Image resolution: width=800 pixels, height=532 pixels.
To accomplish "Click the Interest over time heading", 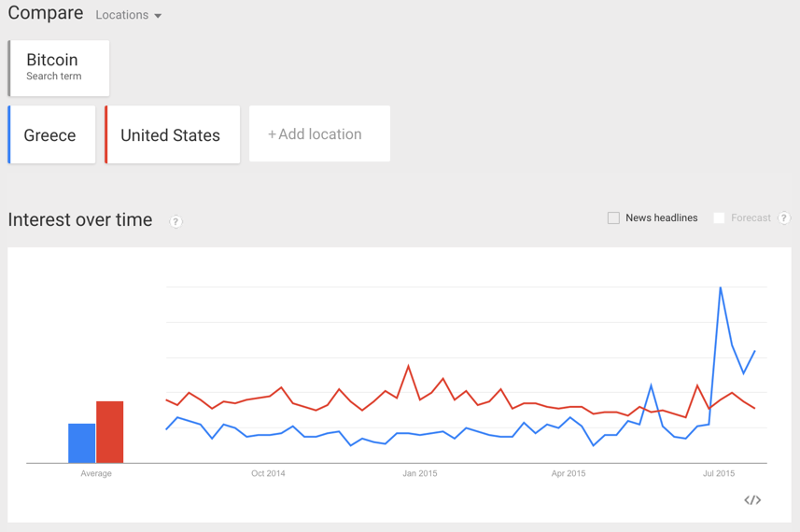I will [x=80, y=220].
